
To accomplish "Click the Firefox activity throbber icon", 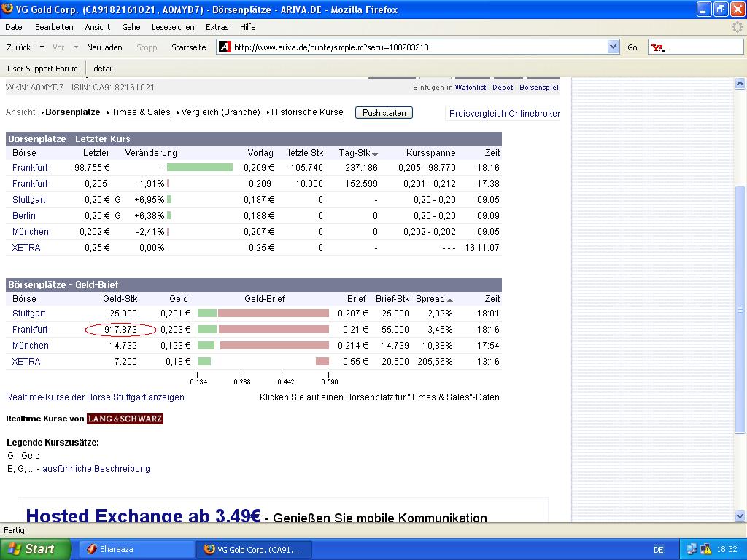I will [x=737, y=28].
